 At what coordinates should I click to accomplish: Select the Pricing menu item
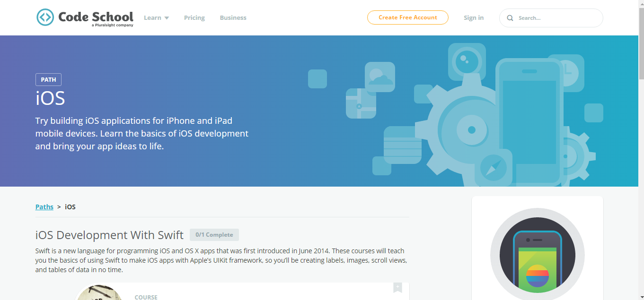pos(194,17)
